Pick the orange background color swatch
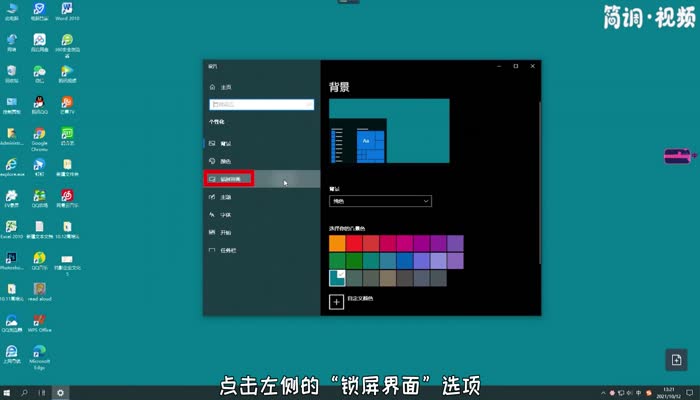The width and height of the screenshot is (700, 400). (337, 243)
